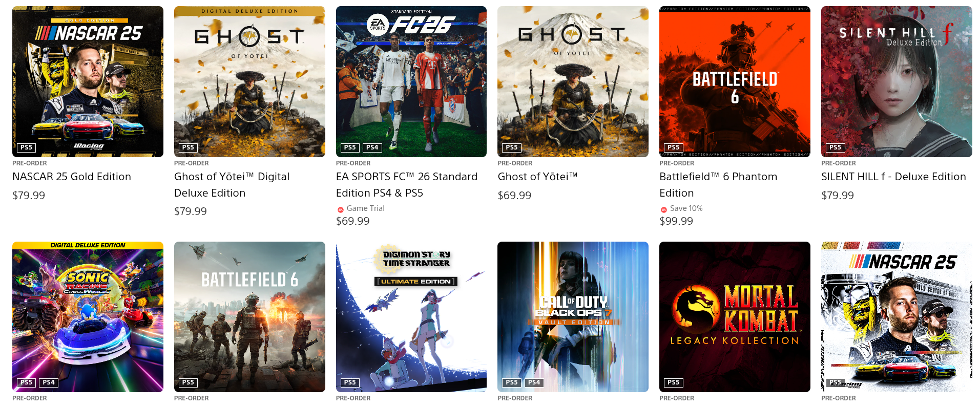Open the NASCAR 25 Gold Edition cover art
The width and height of the screenshot is (980, 407).
tap(88, 81)
